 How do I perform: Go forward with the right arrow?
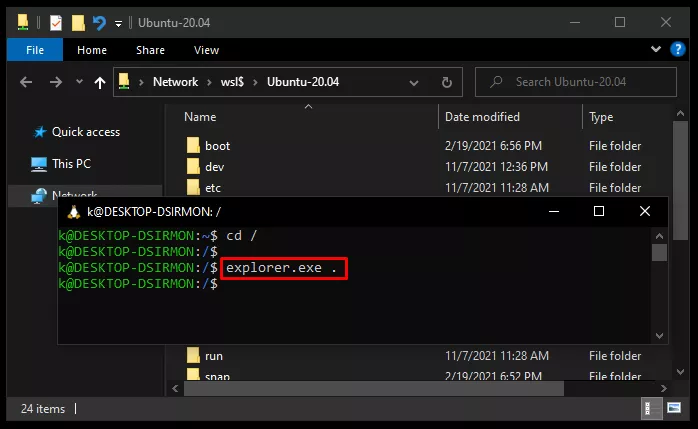(56, 82)
